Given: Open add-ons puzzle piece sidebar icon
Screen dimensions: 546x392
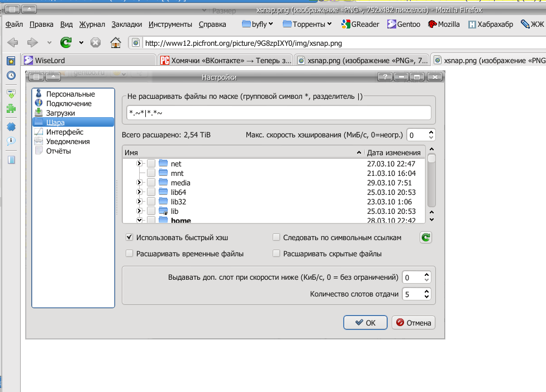Looking at the screenshot, I should click(11, 108).
